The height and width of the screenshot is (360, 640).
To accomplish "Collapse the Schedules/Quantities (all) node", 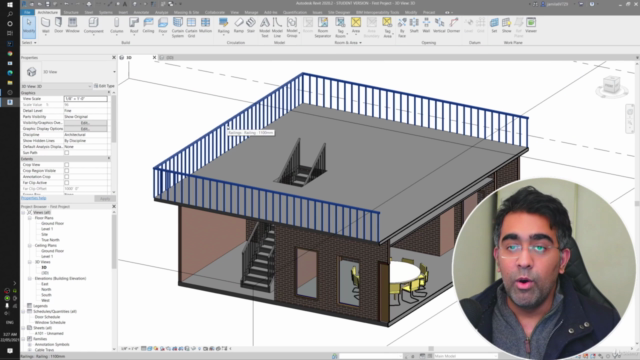I will point(23,311).
